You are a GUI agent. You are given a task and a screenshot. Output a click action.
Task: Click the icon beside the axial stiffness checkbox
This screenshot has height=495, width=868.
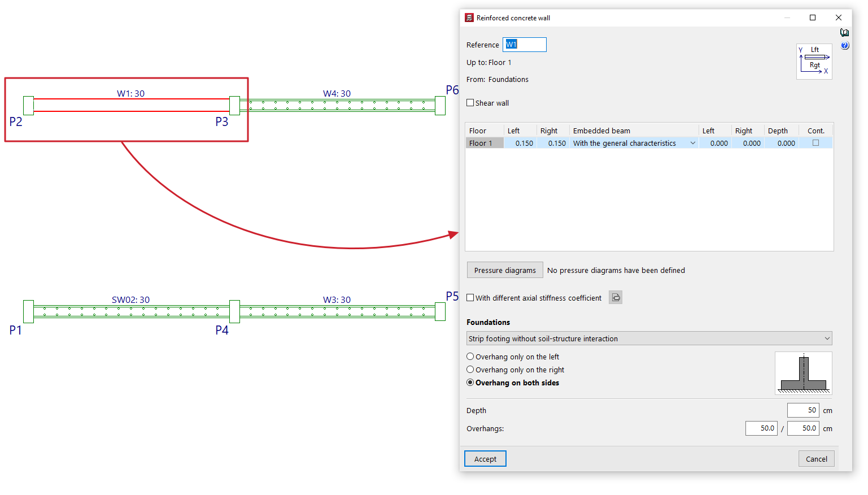tap(616, 297)
